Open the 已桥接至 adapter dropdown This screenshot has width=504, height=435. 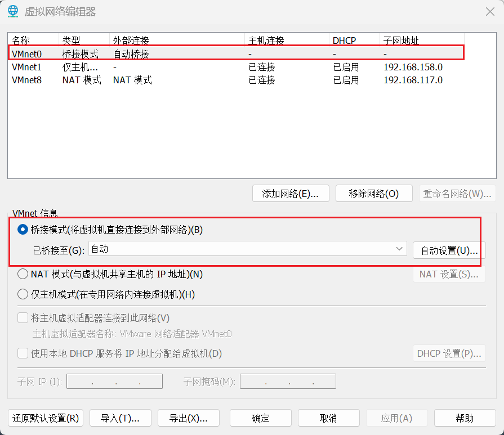(248, 249)
